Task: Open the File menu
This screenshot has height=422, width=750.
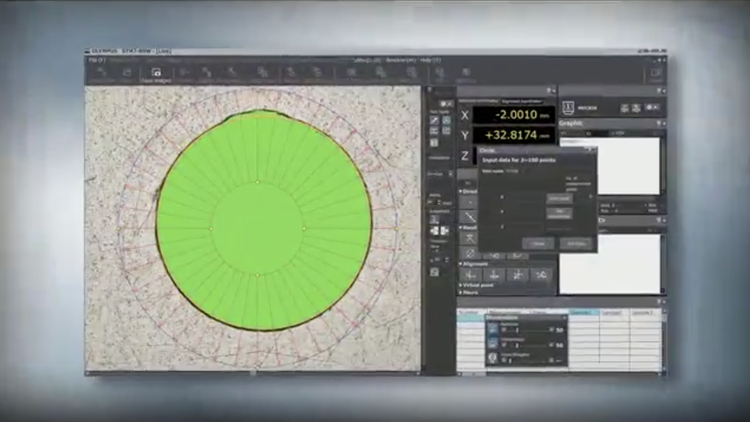Action: [x=93, y=61]
